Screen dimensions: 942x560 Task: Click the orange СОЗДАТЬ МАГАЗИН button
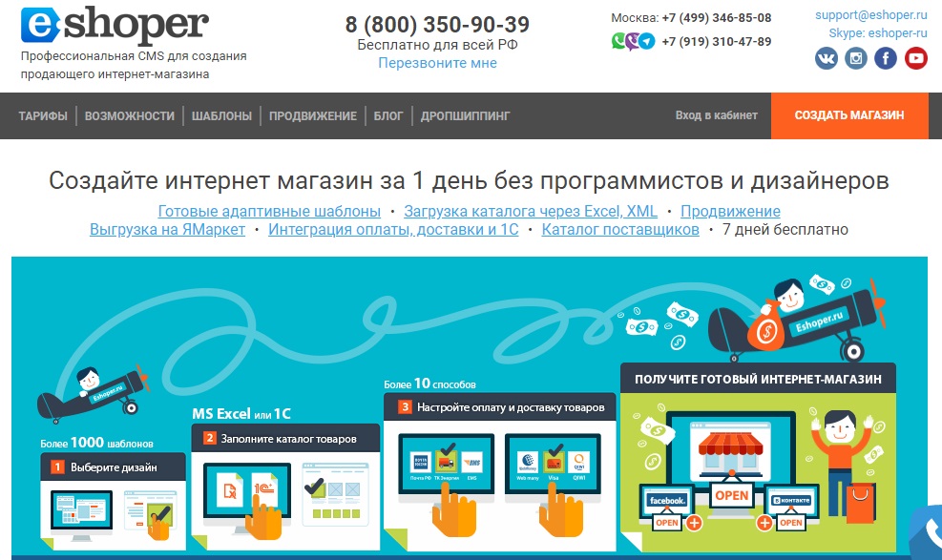[x=849, y=114]
